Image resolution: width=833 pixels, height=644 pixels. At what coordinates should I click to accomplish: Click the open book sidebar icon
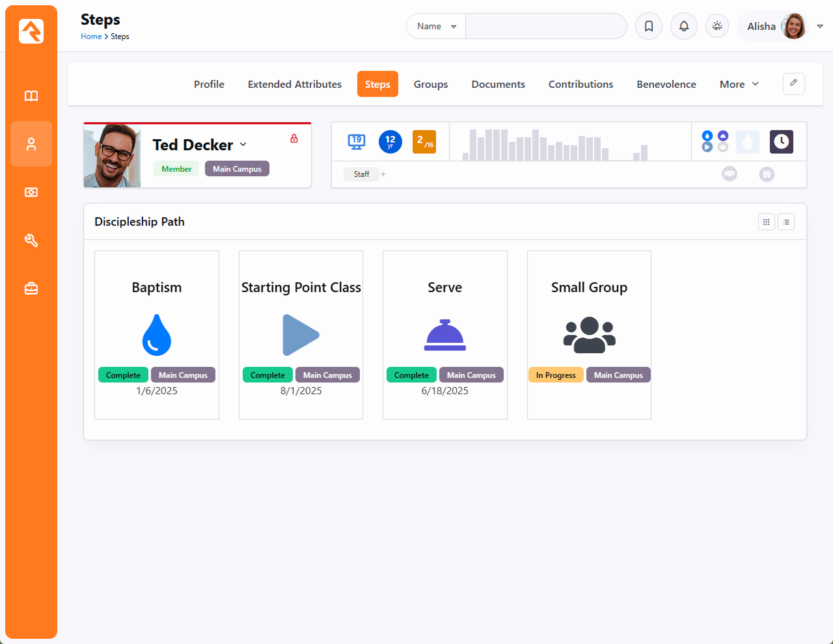pos(31,96)
